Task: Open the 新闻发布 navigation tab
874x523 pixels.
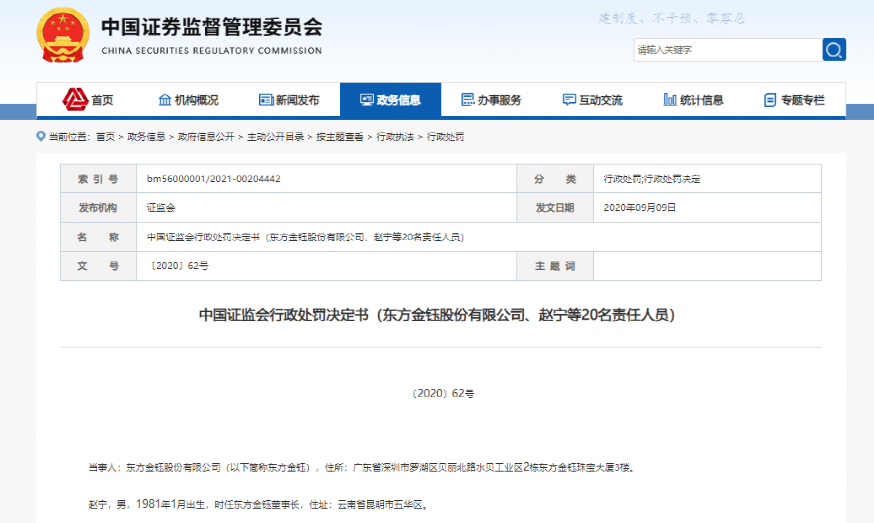Action: click(298, 100)
